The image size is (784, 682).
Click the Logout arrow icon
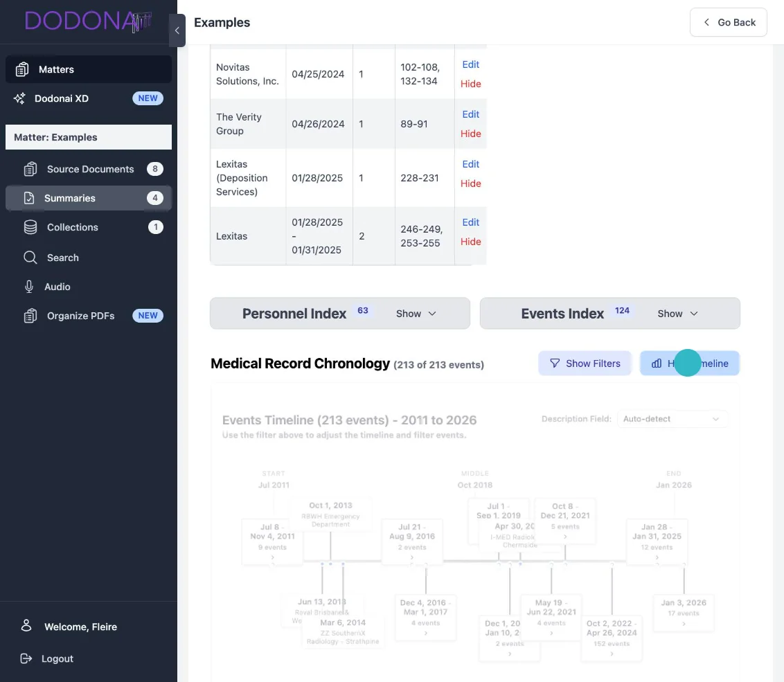[x=26, y=658]
